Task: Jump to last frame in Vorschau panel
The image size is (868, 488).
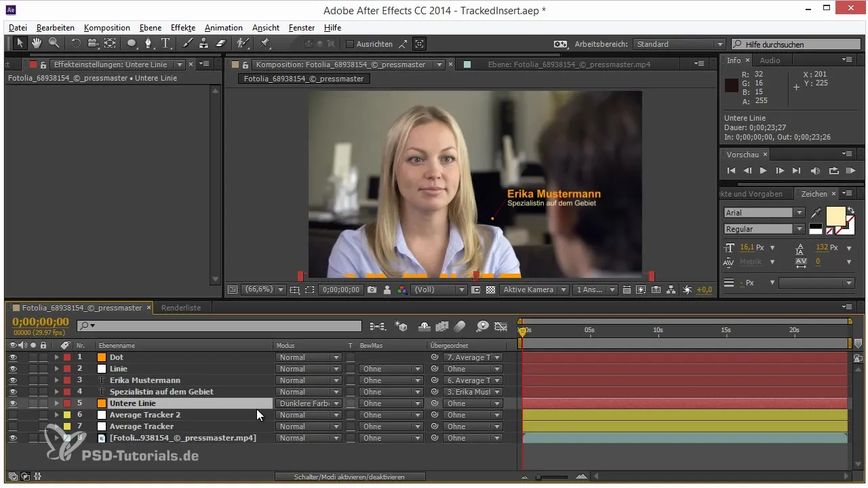Action: pyautogui.click(x=797, y=171)
